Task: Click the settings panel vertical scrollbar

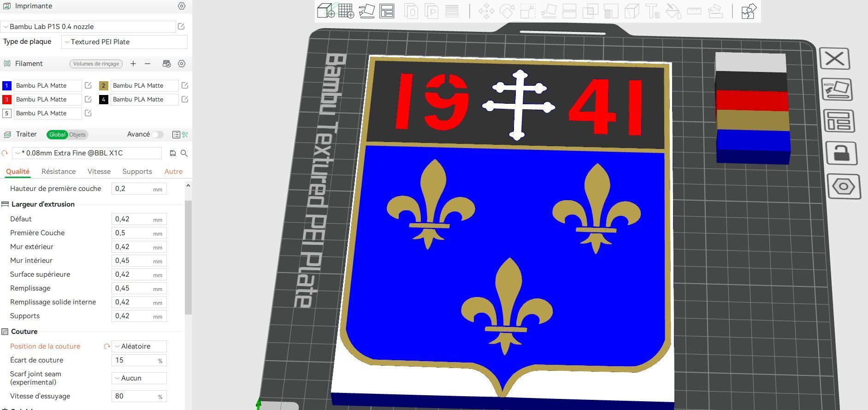Action: 188,257
